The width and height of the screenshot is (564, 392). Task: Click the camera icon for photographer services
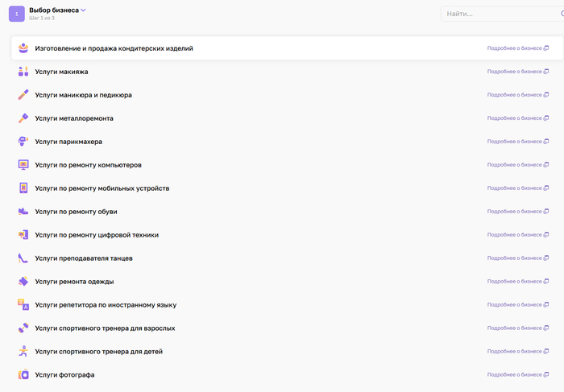coord(23,375)
